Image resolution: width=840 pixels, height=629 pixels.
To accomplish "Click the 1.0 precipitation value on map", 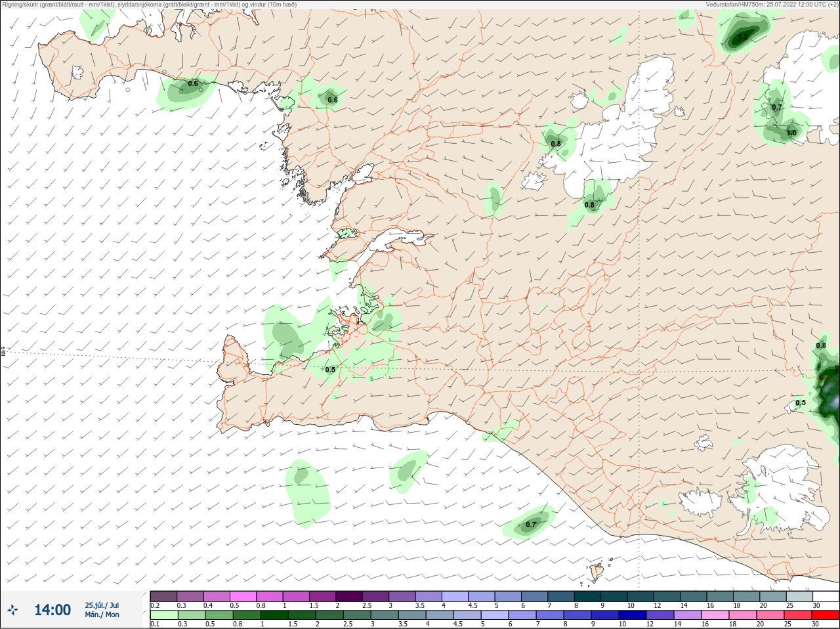I will tap(791, 133).
